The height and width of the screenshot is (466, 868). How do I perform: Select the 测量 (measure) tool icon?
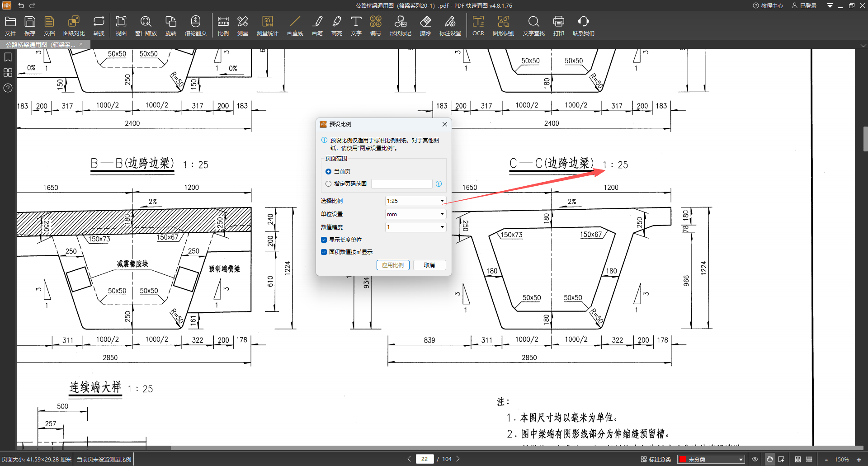pos(242,26)
